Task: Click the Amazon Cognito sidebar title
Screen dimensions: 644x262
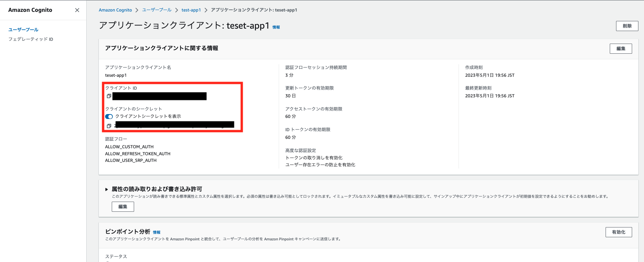Action: click(30, 10)
